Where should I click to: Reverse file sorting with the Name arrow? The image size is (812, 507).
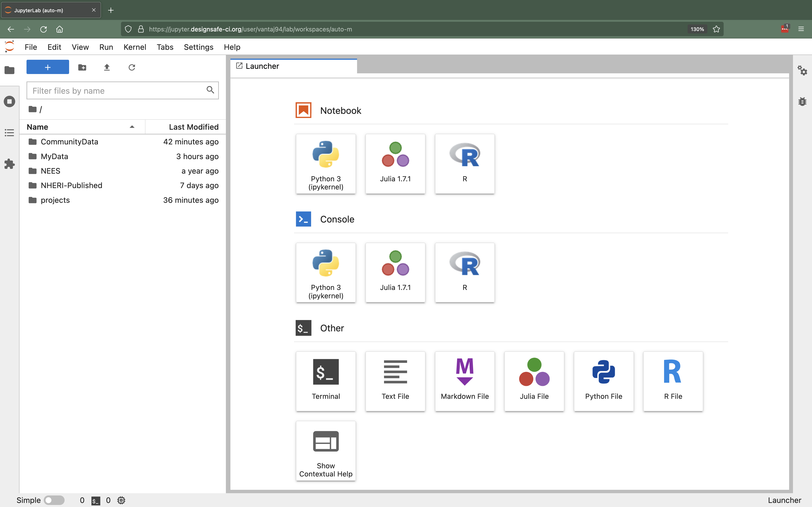pos(132,127)
